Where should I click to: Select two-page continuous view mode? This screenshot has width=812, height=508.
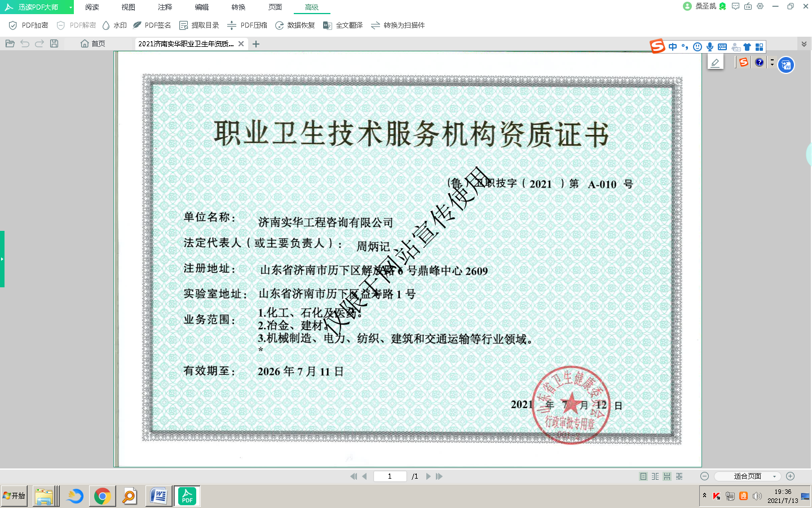(x=679, y=476)
